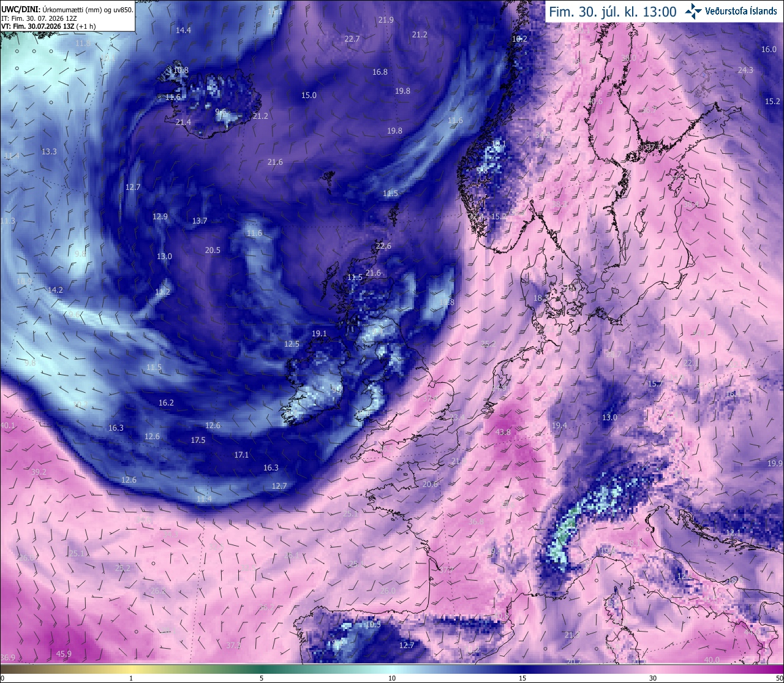Click the Veðurstofa Íslands name text

pyautogui.click(x=741, y=11)
